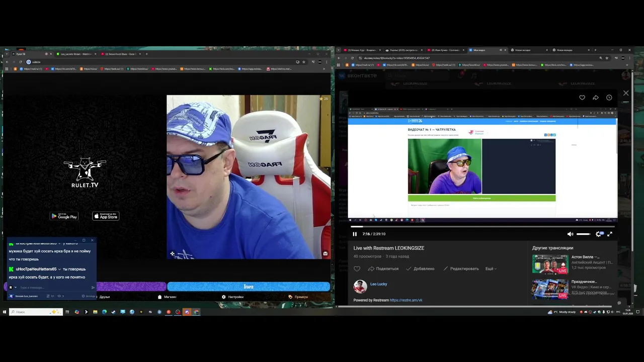Expand the Ещё more dropdown

[x=491, y=268]
